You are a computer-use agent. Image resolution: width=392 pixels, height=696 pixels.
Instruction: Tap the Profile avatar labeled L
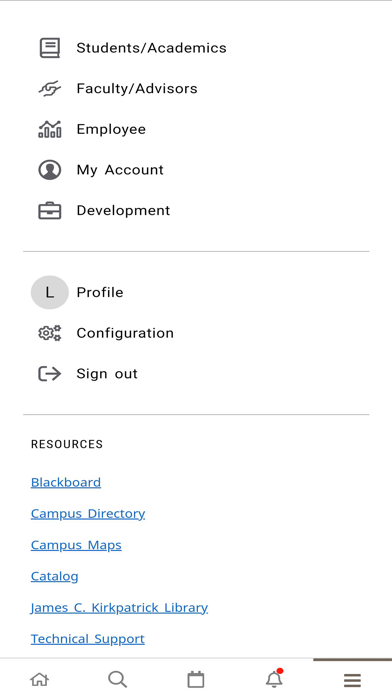pyautogui.click(x=50, y=292)
